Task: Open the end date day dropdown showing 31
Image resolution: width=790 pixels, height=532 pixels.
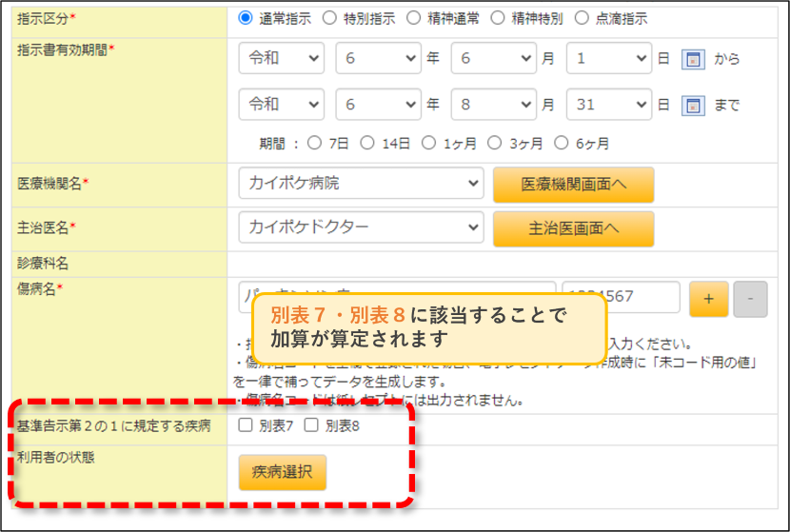Action: coord(608,105)
